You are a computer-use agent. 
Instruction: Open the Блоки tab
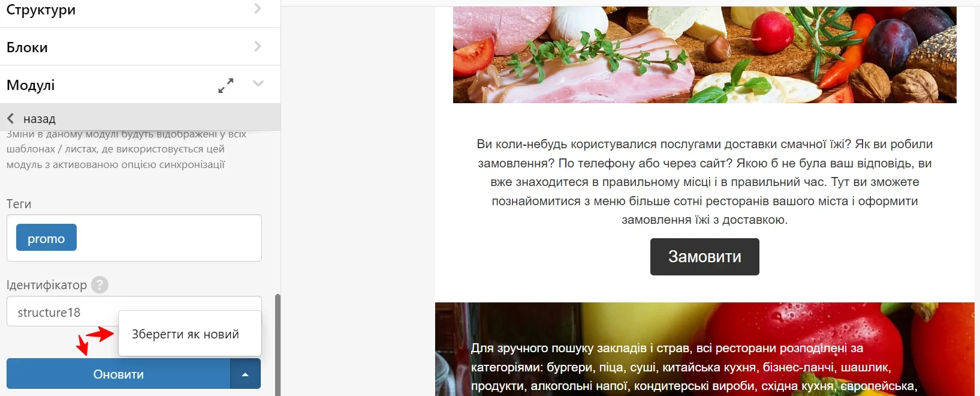pyautogui.click(x=27, y=47)
